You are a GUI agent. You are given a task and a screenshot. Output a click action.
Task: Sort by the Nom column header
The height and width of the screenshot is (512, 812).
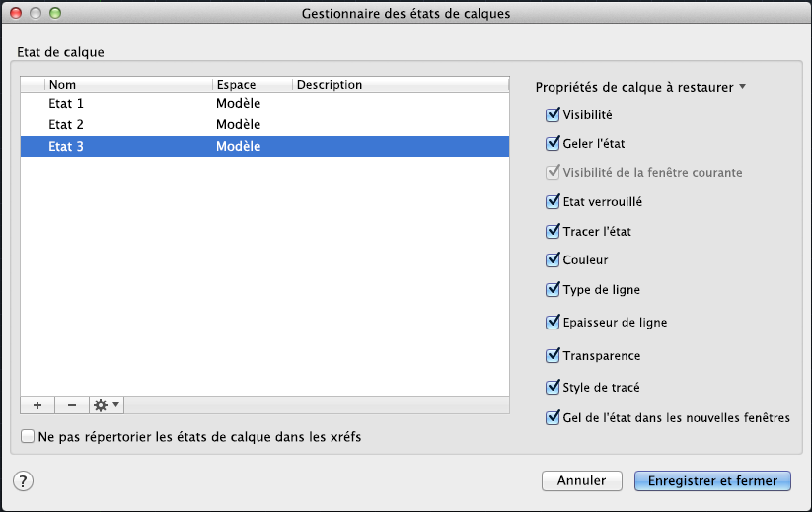127,85
